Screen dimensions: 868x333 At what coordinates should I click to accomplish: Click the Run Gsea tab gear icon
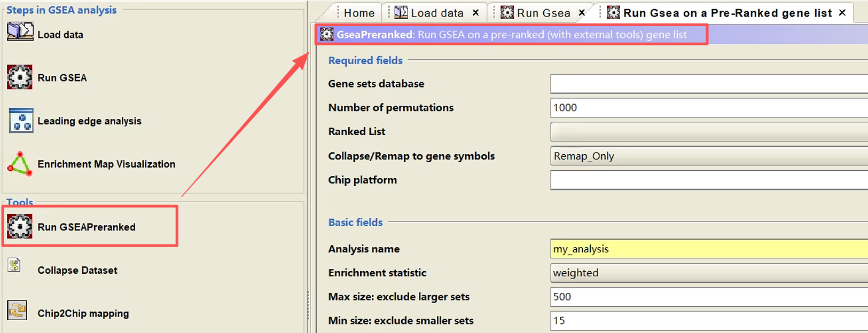point(507,12)
